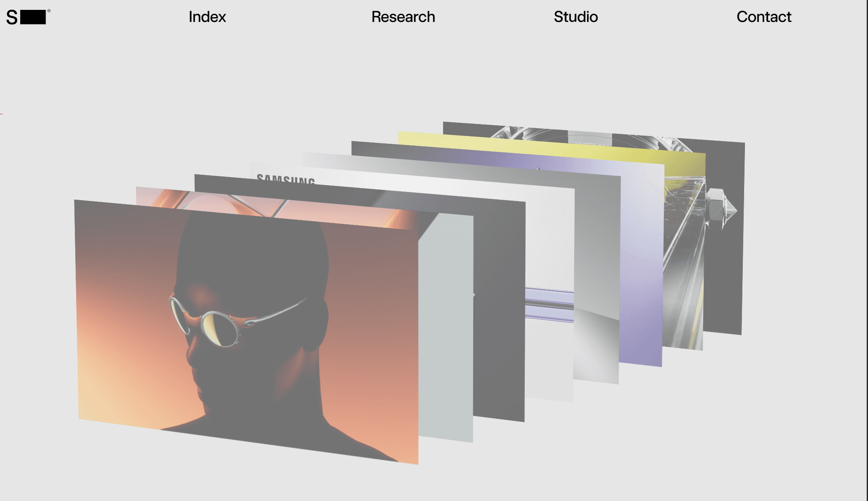Screen dimensions: 868x501
Task: Select the dark gray card before Samsung
Action: tap(499, 310)
